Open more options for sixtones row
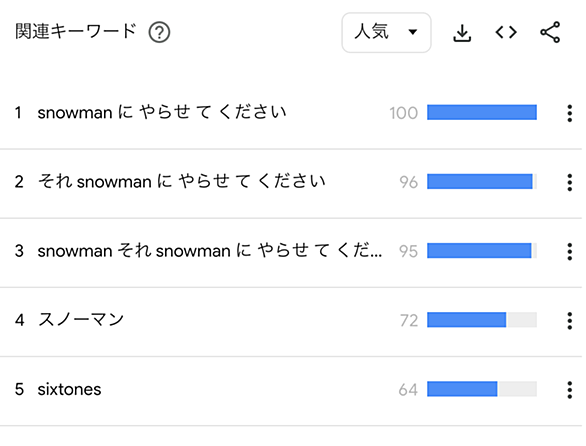The image size is (586, 446). 570,390
